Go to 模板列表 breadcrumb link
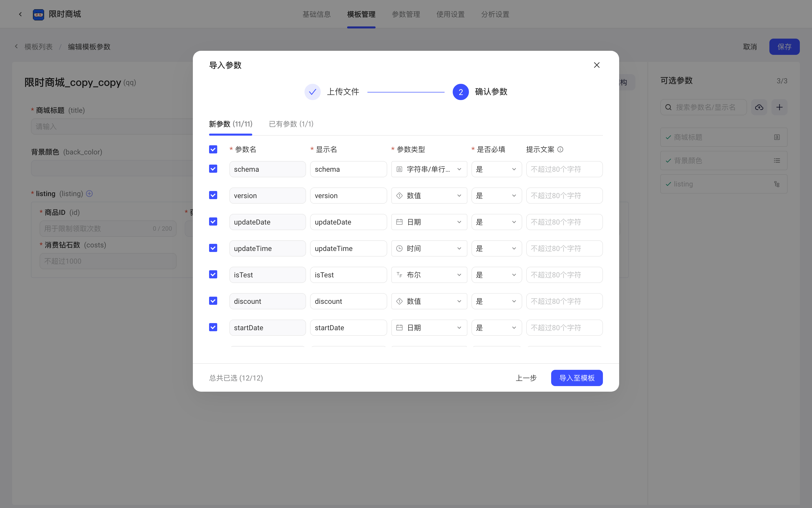 pos(39,47)
